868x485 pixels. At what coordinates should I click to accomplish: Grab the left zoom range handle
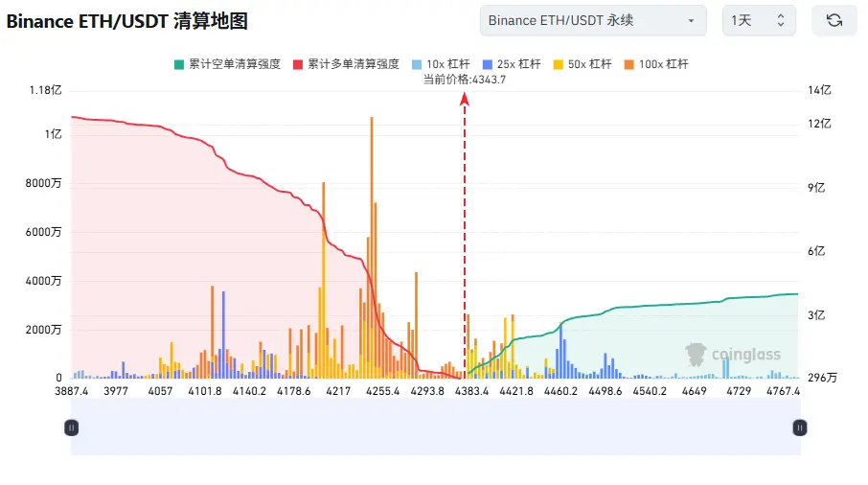tap(72, 427)
